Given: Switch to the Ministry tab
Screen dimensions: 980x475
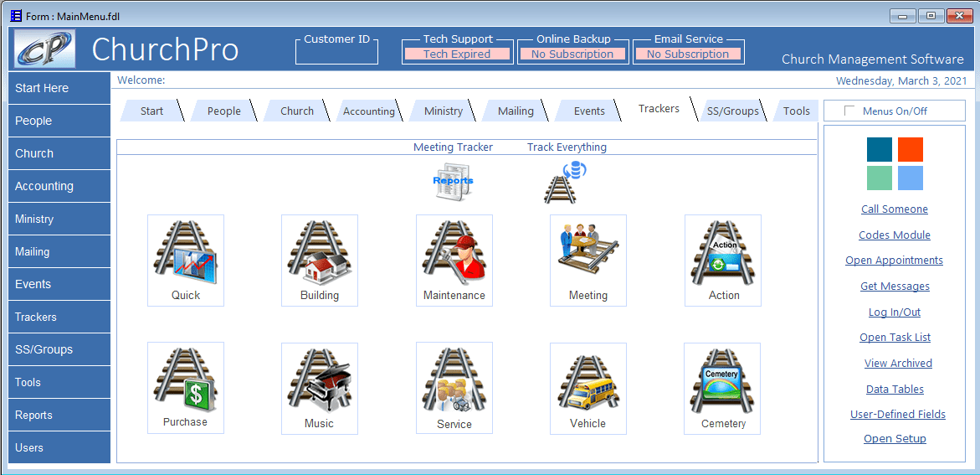Looking at the screenshot, I should [443, 111].
